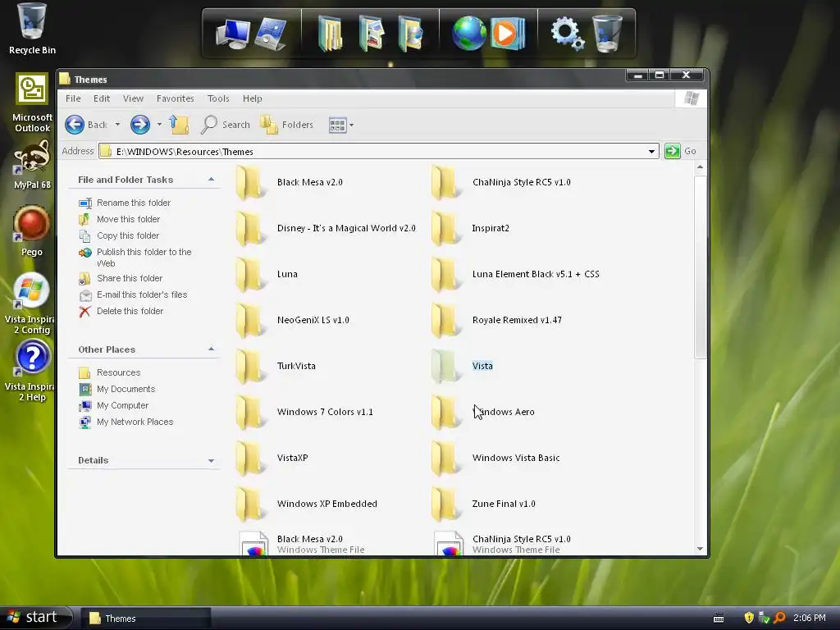The height and width of the screenshot is (630, 840).
Task: Select the Royale Remixed v1.47 folder
Action: pyautogui.click(x=496, y=321)
